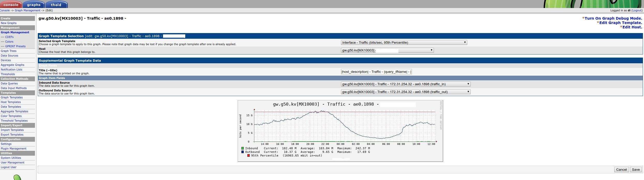Open CDEFs sidebar item

coord(9,37)
